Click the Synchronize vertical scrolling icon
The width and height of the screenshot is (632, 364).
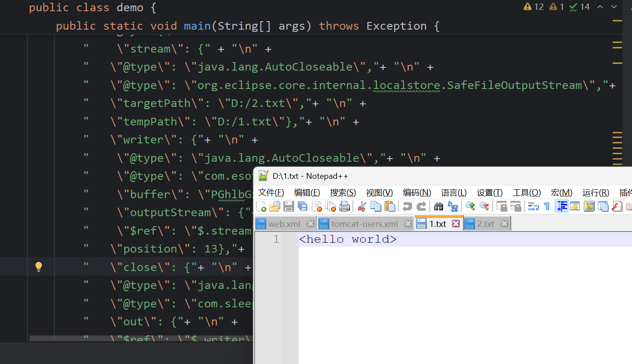[502, 206]
